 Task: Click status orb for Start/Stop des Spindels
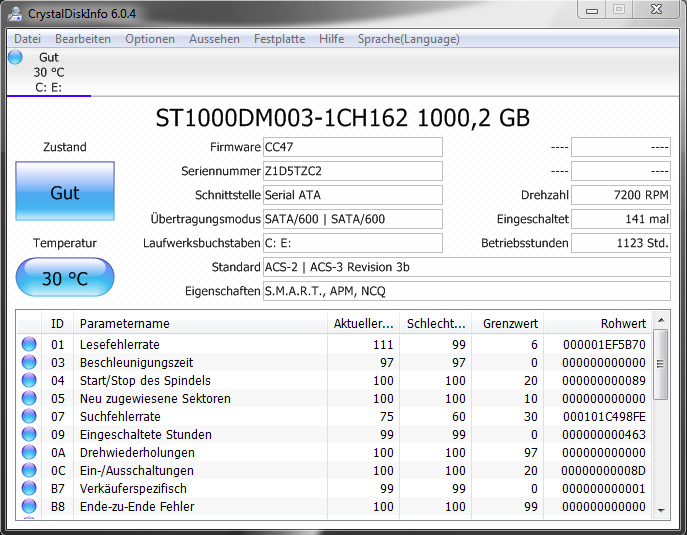tap(29, 380)
